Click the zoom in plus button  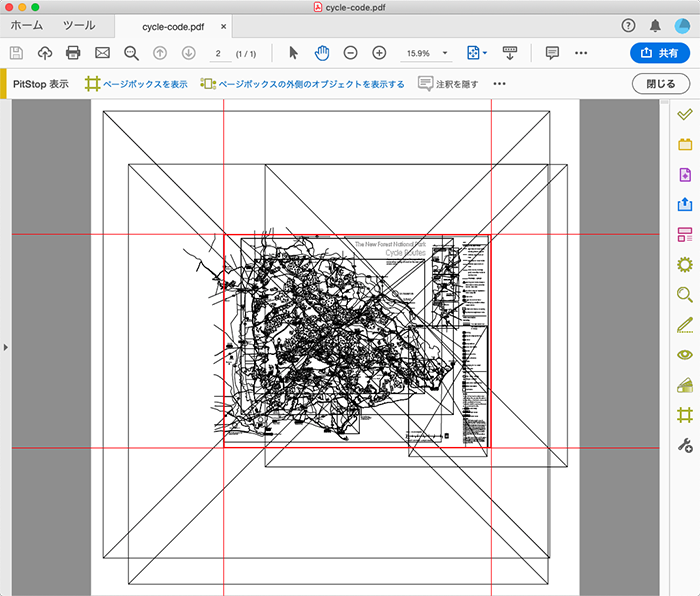(x=379, y=53)
